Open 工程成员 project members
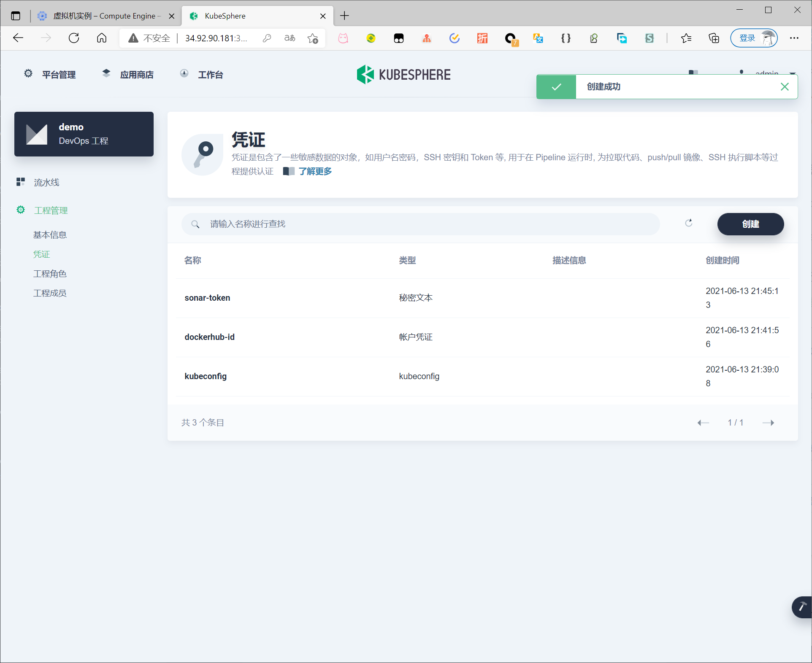 [x=50, y=293]
